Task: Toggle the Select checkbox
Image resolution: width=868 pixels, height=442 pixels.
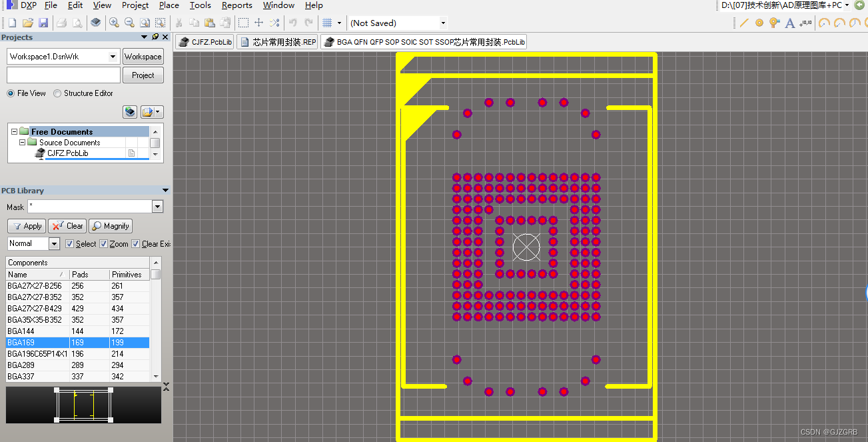Action: [69, 244]
